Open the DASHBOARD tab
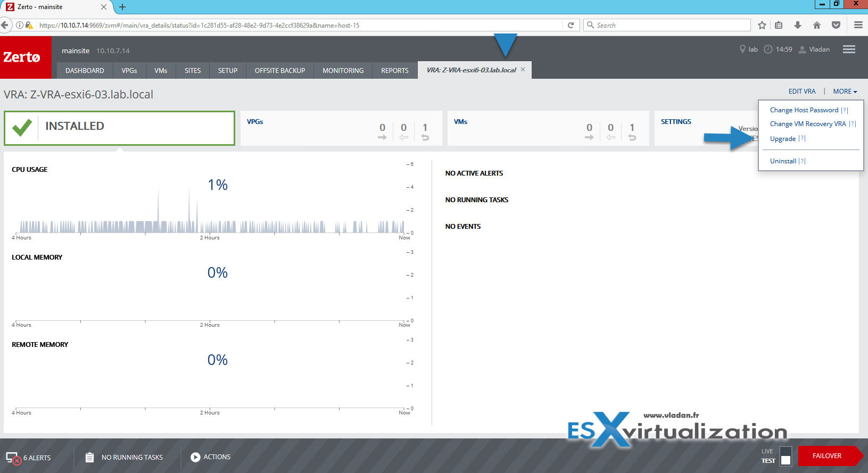The image size is (868, 473). 85,70
